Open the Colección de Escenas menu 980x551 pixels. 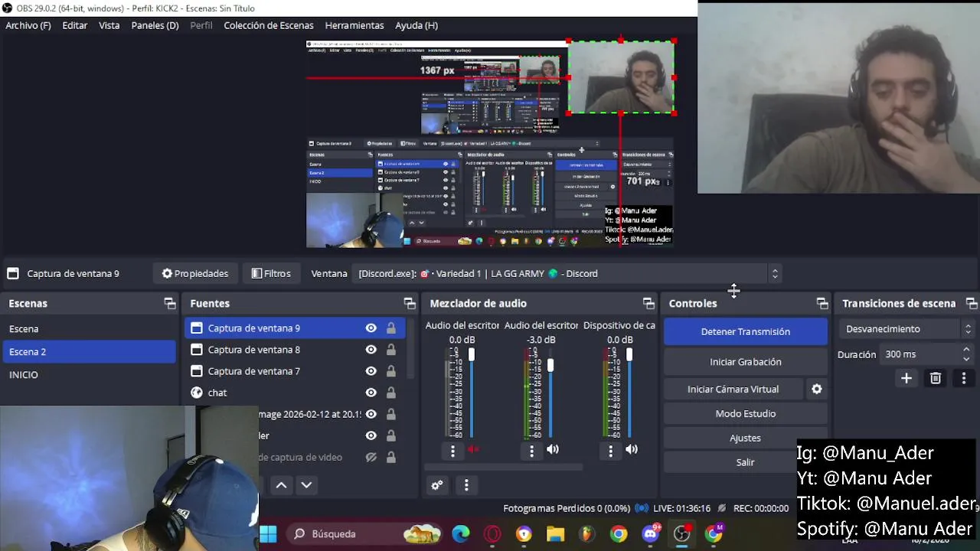point(268,25)
